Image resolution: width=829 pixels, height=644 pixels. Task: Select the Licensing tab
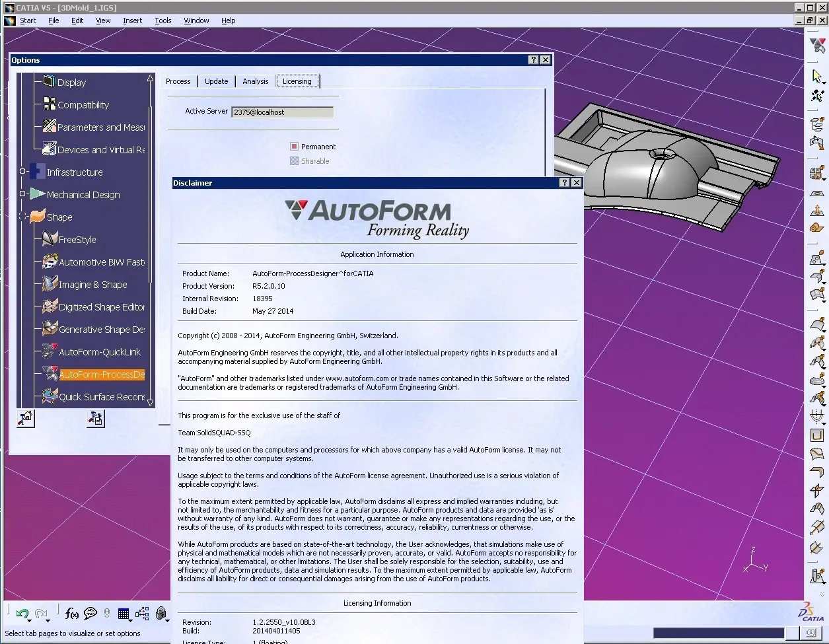click(297, 81)
